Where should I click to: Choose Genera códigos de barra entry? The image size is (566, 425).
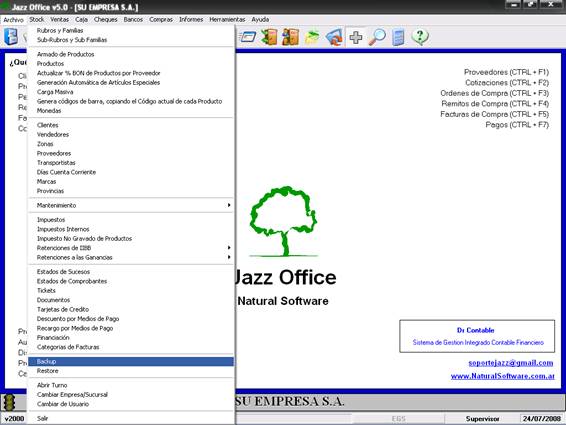pos(131,101)
